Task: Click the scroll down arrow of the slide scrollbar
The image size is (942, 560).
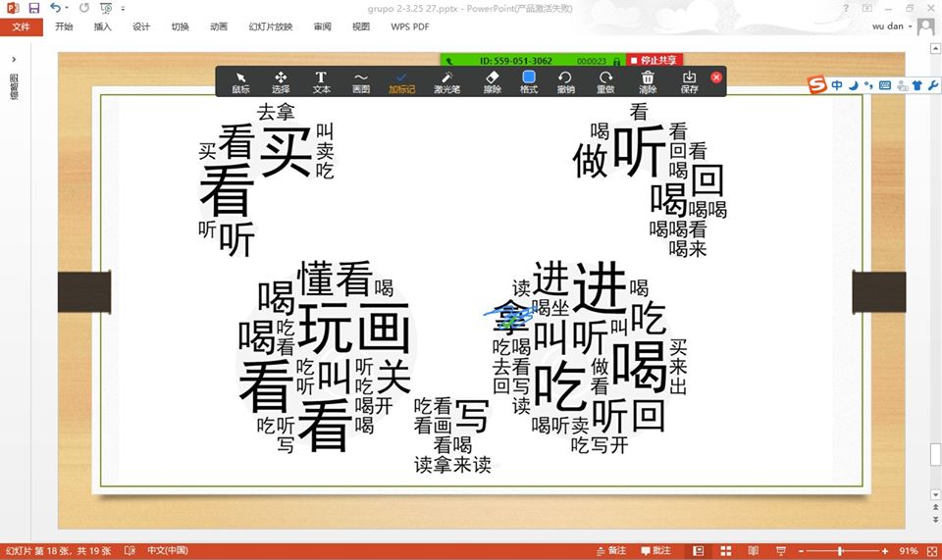Action: (x=935, y=494)
